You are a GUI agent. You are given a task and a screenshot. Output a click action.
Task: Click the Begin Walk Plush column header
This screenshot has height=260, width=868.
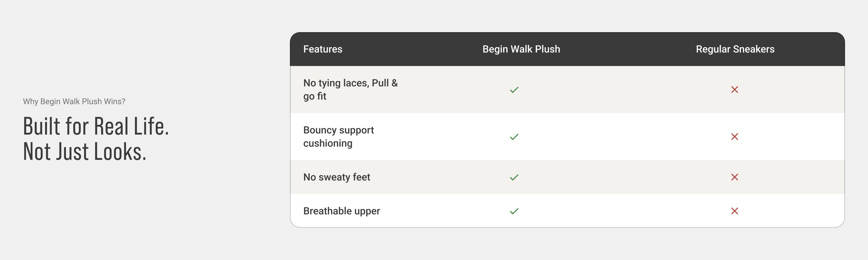coord(521,49)
